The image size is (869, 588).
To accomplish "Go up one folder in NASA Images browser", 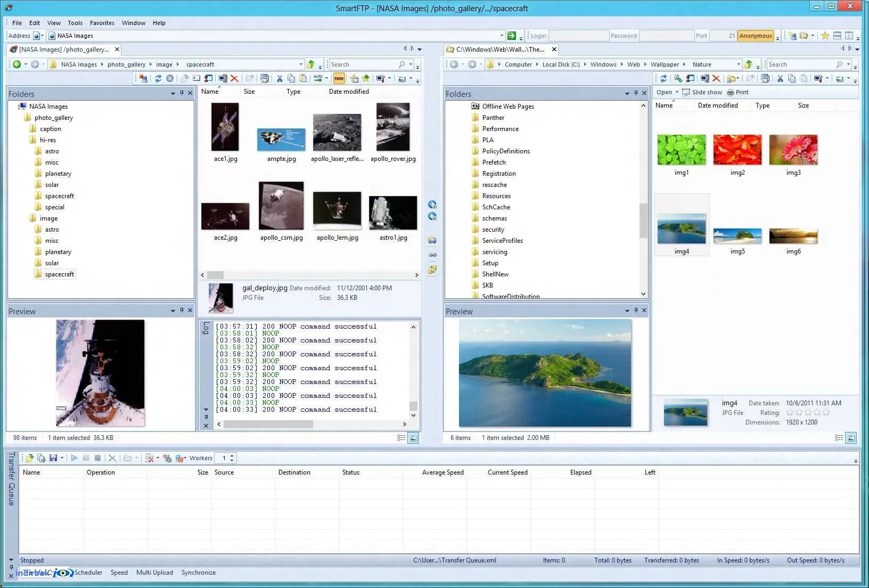I will [311, 64].
